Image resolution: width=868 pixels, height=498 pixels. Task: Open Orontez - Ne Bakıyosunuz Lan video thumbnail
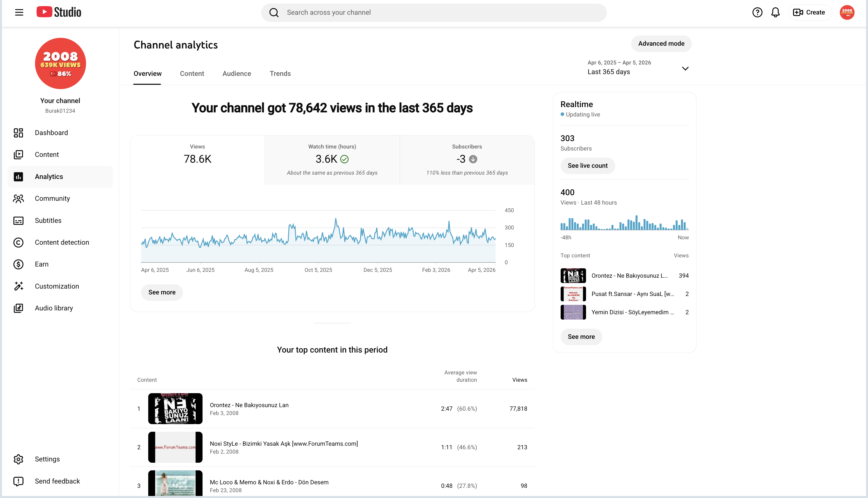[175, 409]
